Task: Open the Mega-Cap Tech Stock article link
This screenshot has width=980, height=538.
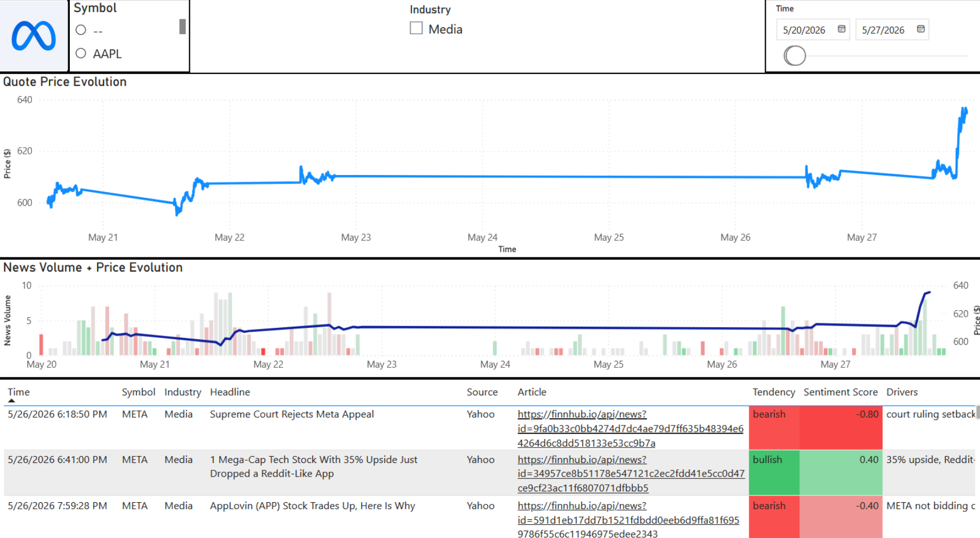Action: 631,474
